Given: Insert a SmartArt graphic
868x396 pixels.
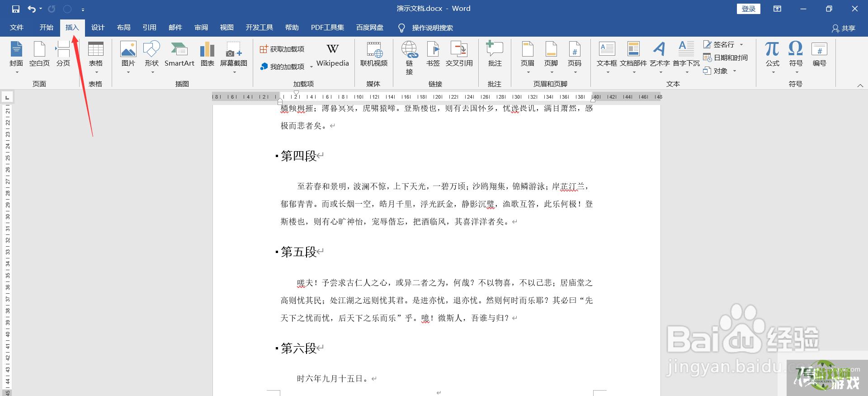Looking at the screenshot, I should coord(179,54).
